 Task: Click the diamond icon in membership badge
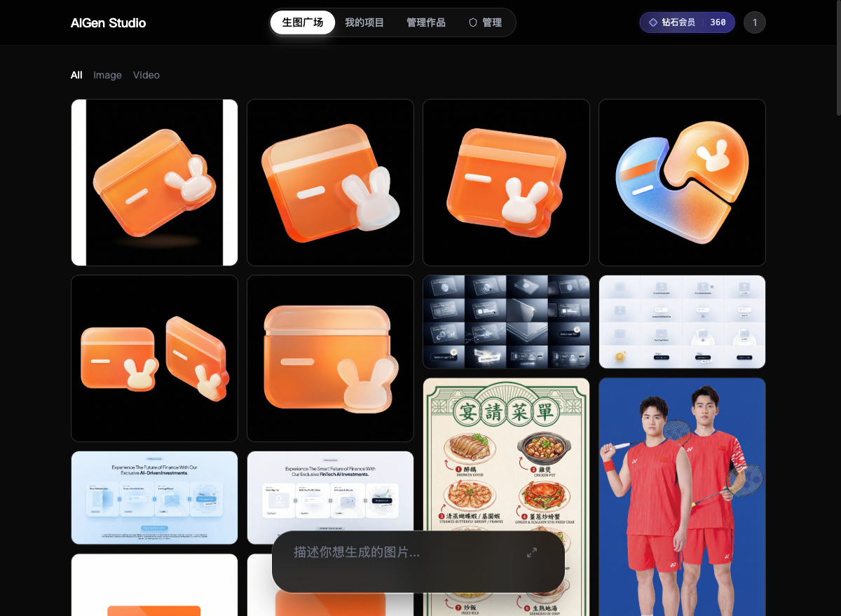click(652, 22)
